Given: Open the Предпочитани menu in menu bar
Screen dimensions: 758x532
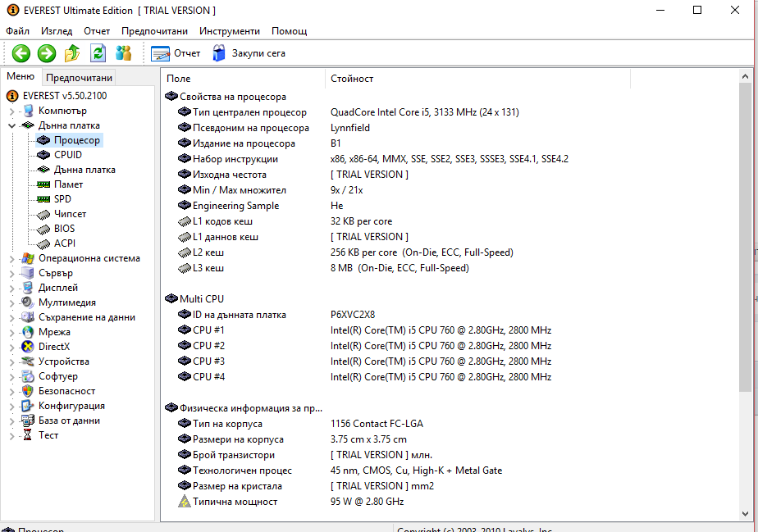Looking at the screenshot, I should [155, 31].
